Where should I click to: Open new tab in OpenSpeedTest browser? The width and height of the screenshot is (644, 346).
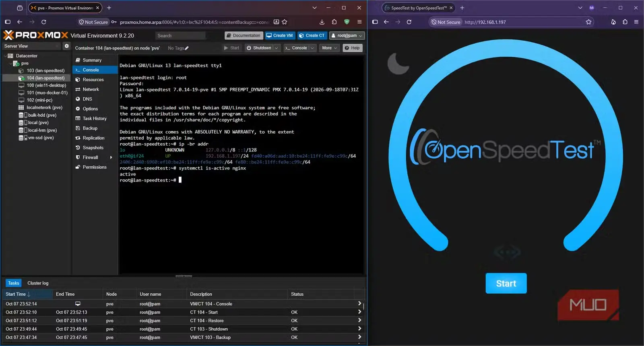point(462,8)
